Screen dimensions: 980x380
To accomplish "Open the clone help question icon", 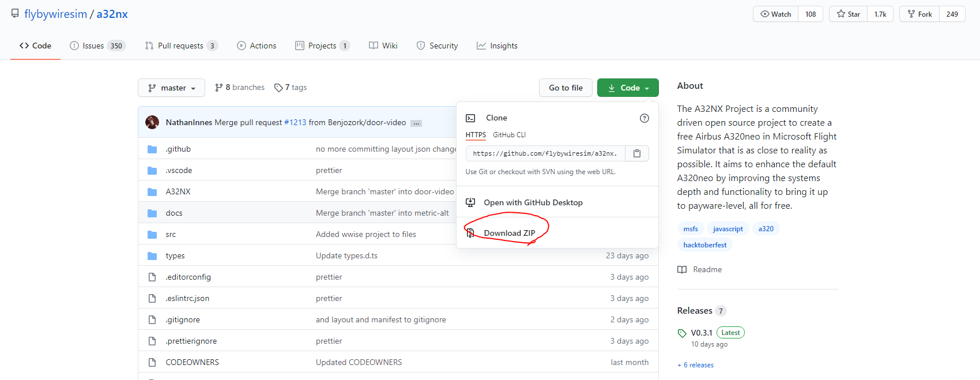I will (x=644, y=118).
